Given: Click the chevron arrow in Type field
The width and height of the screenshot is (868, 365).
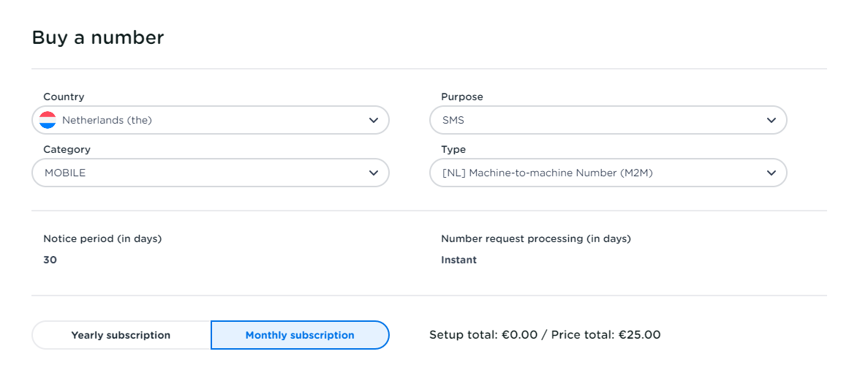Looking at the screenshot, I should (x=771, y=173).
